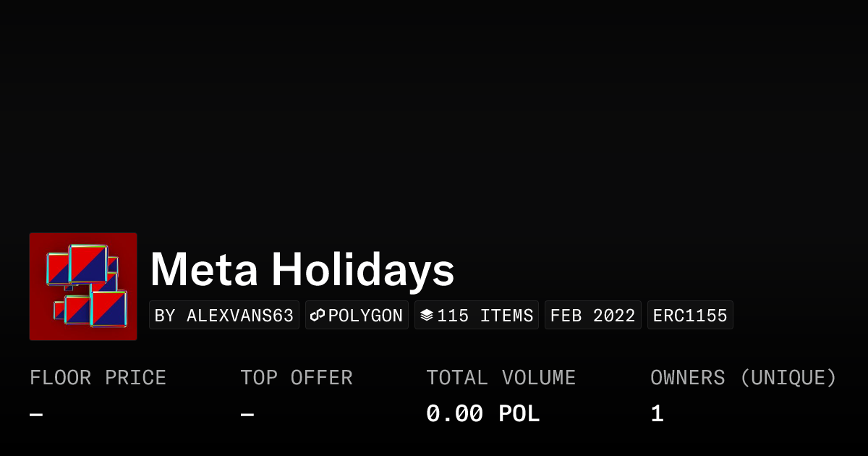
Task: Click the unique owners count "1"
Action: 657,414
